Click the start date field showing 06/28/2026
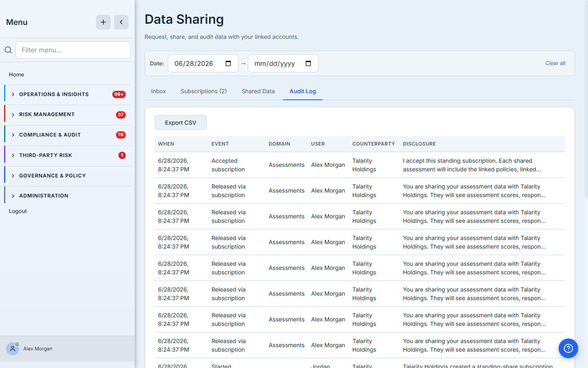588x368 pixels. click(203, 63)
